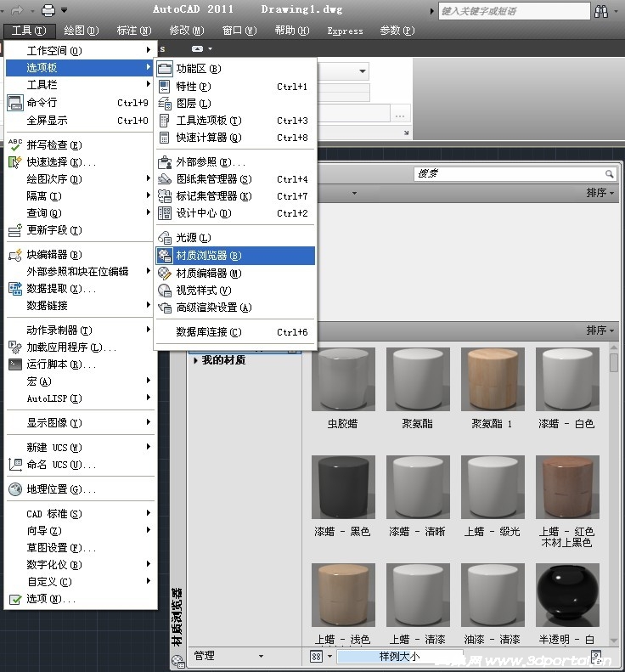Click the Materials Editor (材质编辑器) icon

[x=165, y=273]
